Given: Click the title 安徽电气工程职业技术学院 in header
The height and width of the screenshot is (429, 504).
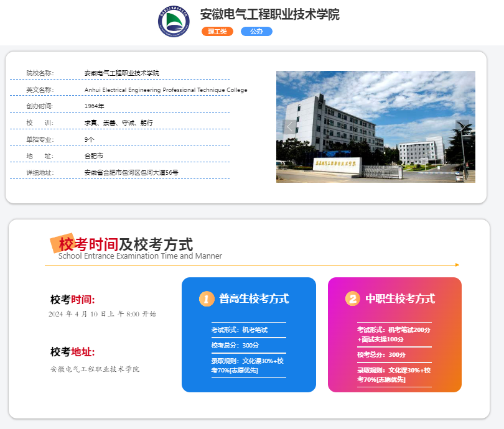Looking at the screenshot, I should (269, 14).
